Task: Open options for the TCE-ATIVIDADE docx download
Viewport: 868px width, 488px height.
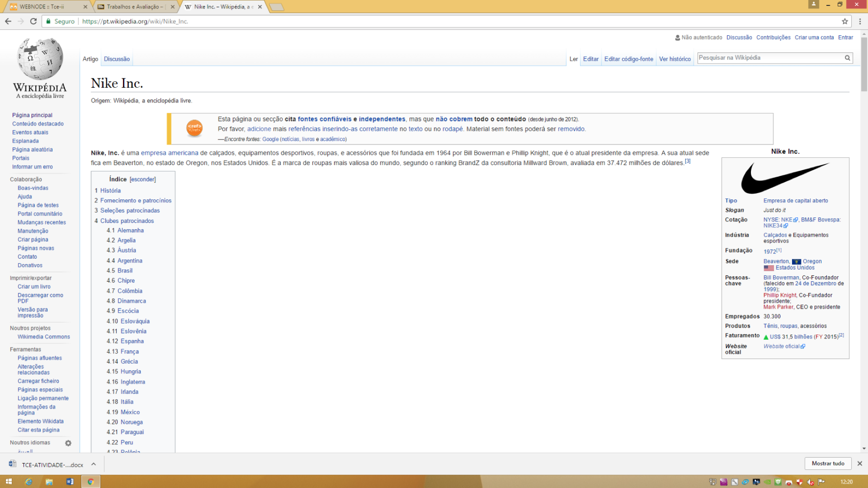Action: click(94, 464)
